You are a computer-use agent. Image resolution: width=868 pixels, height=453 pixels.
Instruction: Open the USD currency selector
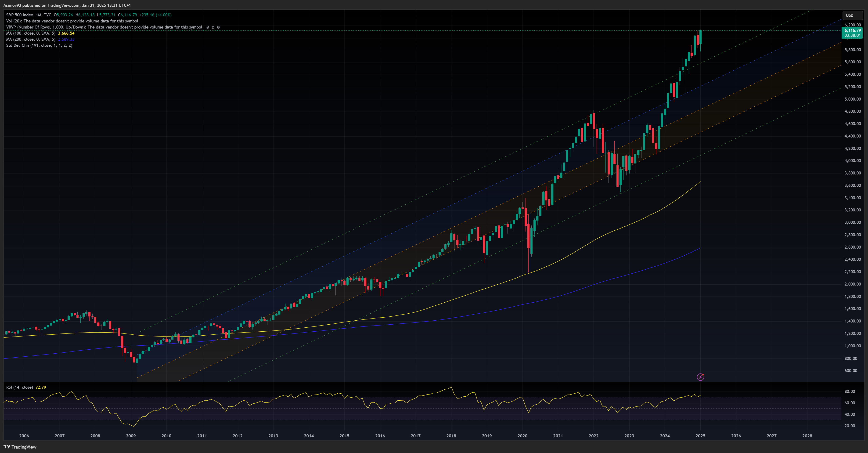(x=850, y=15)
